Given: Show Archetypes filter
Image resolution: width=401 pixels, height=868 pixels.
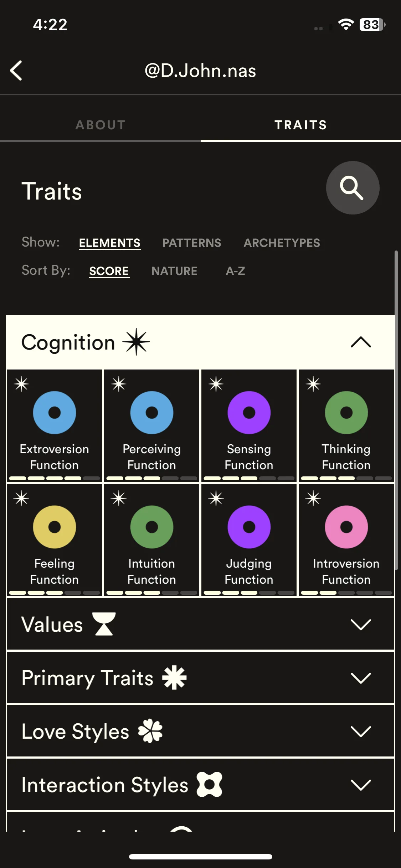Looking at the screenshot, I should click(x=282, y=243).
